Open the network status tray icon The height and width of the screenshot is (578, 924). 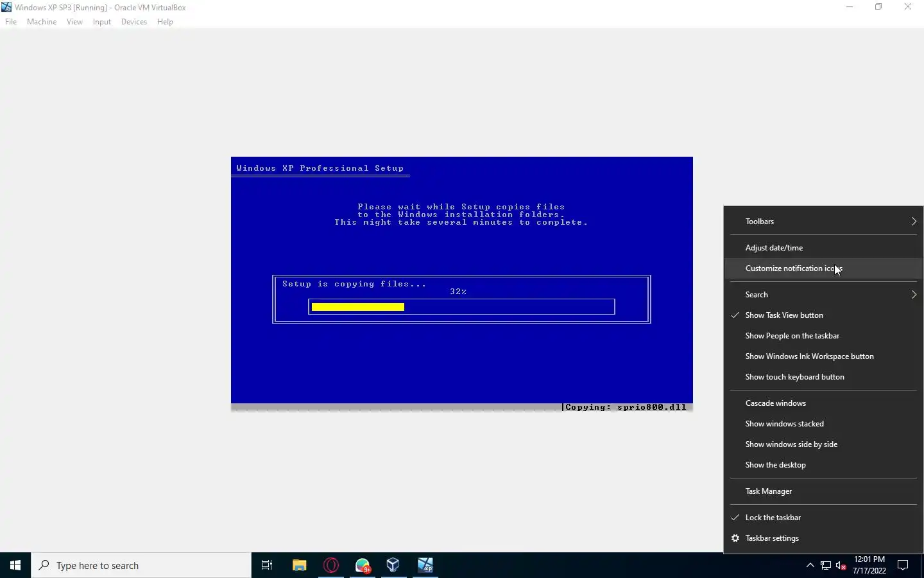(x=826, y=566)
